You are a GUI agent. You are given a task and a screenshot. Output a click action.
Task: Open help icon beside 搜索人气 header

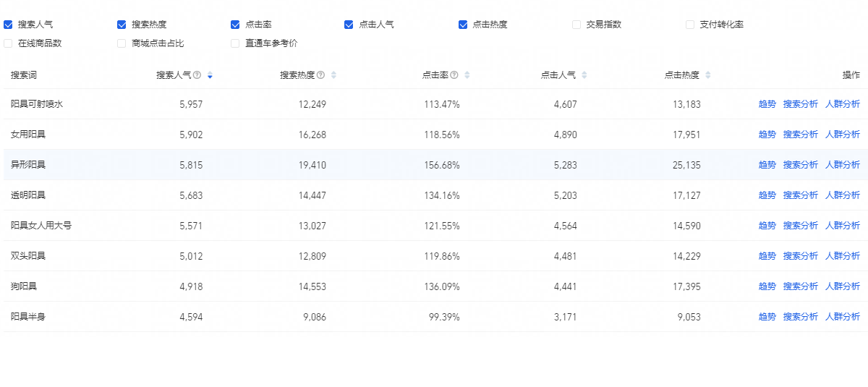point(197,75)
